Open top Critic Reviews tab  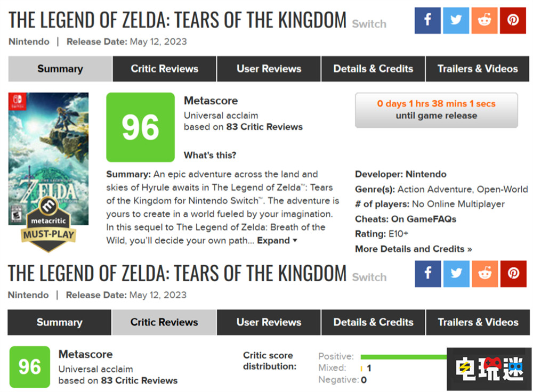(164, 69)
